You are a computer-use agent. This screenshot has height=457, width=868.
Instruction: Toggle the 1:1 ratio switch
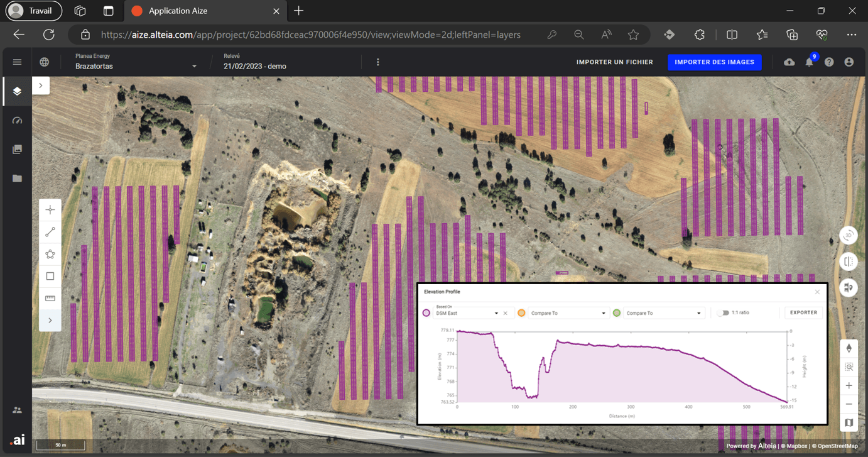point(724,312)
